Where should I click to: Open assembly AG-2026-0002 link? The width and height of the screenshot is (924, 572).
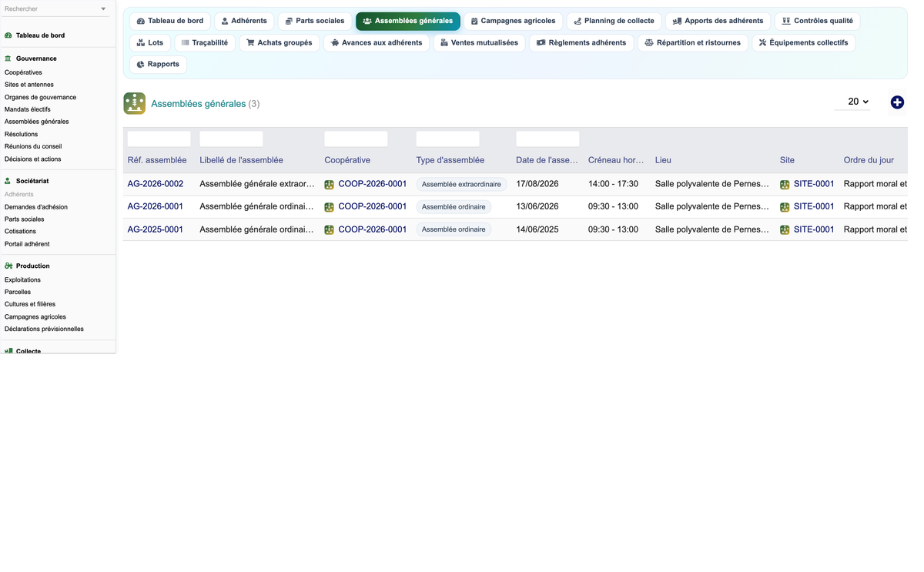point(156,184)
